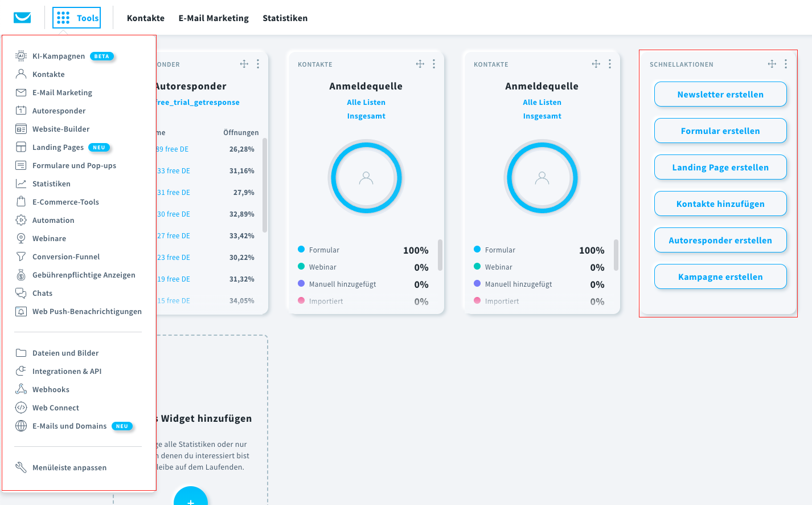Open the 31 free DE autoresponder link
Image resolution: width=812 pixels, height=505 pixels.
pos(174,193)
